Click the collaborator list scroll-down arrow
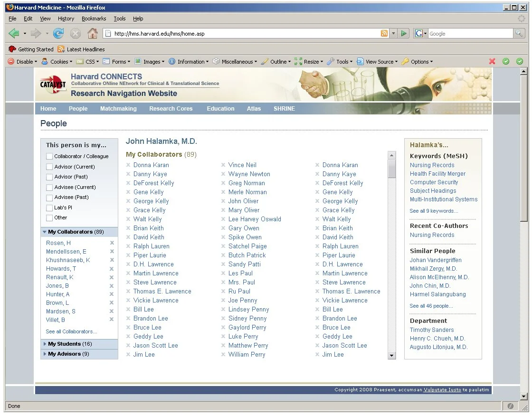The width and height of the screenshot is (532, 415). (x=392, y=356)
